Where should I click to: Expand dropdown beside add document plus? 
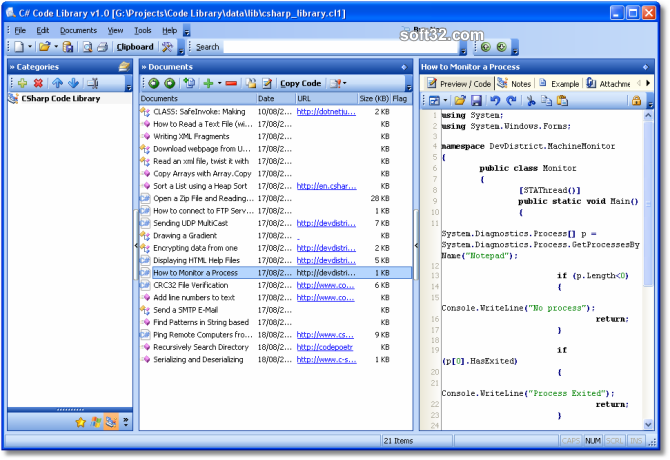pyautogui.click(x=220, y=83)
